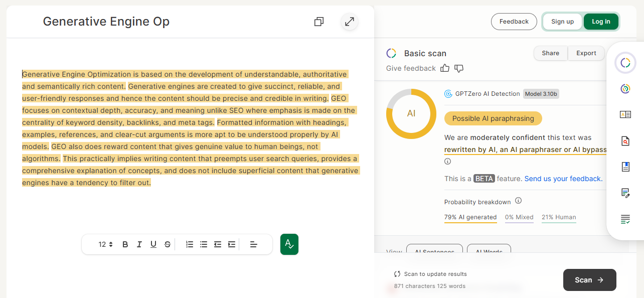This screenshot has height=298, width=644.
Task: Click the thumbs up feedback icon
Action: click(x=445, y=68)
